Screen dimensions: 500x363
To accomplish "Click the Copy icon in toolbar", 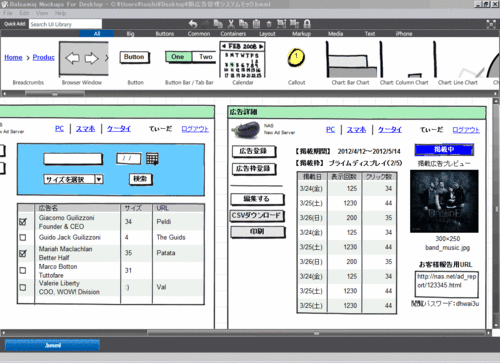I will tap(244, 24).
